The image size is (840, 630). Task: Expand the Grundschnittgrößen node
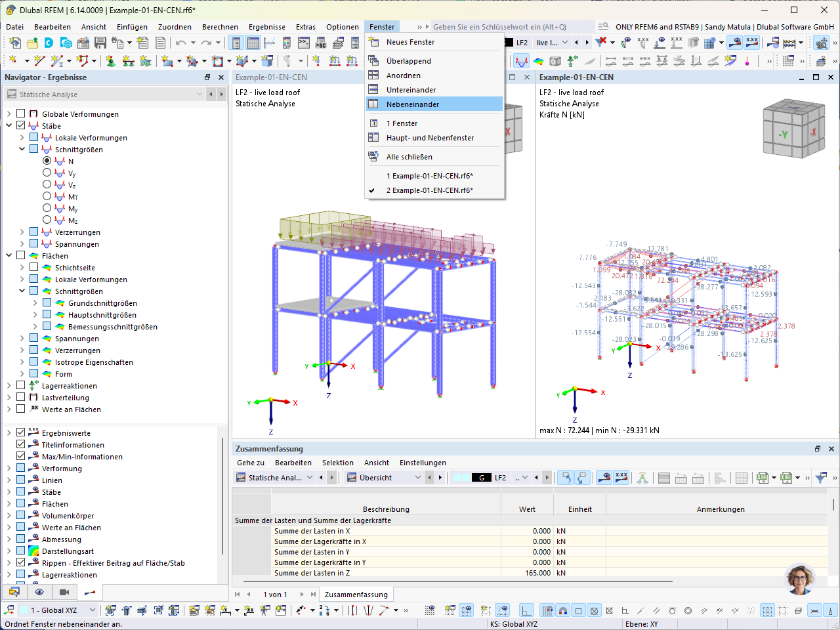(35, 303)
